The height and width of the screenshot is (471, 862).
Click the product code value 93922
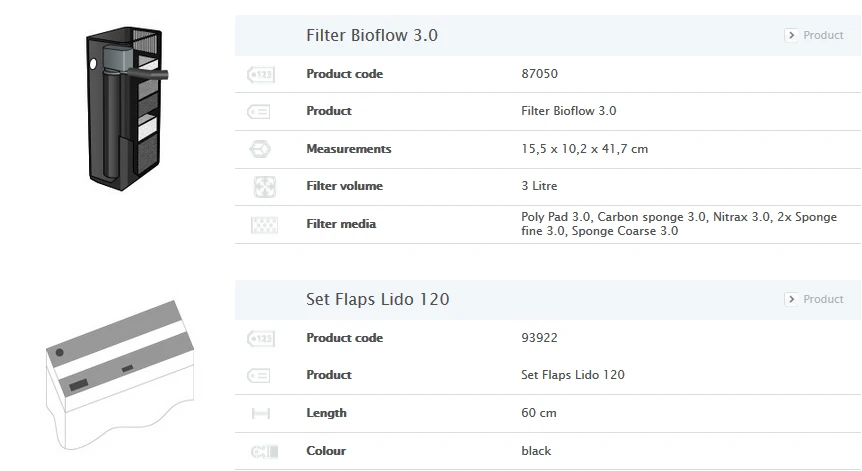[x=540, y=338]
